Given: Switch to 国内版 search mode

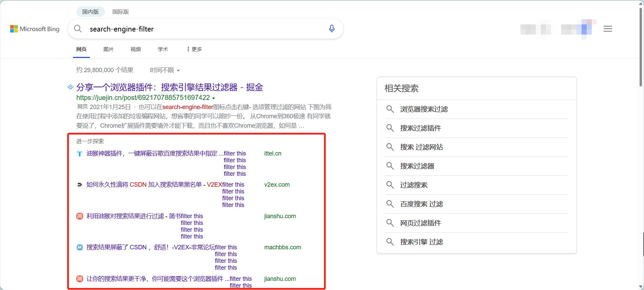Looking at the screenshot, I should point(90,12).
